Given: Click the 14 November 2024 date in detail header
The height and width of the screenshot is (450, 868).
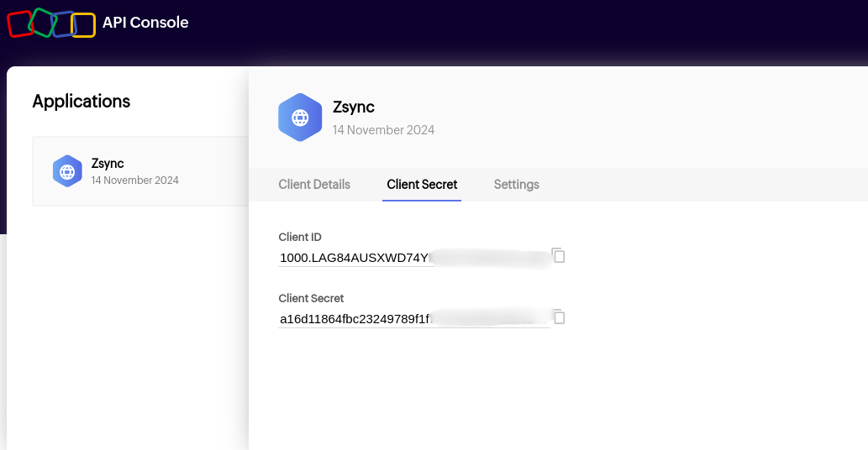Looking at the screenshot, I should [383, 130].
